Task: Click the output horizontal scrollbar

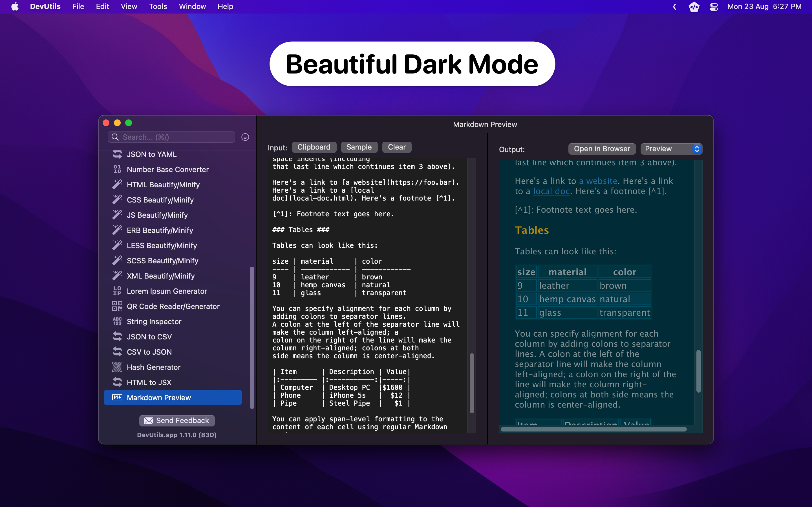Action: click(x=593, y=429)
